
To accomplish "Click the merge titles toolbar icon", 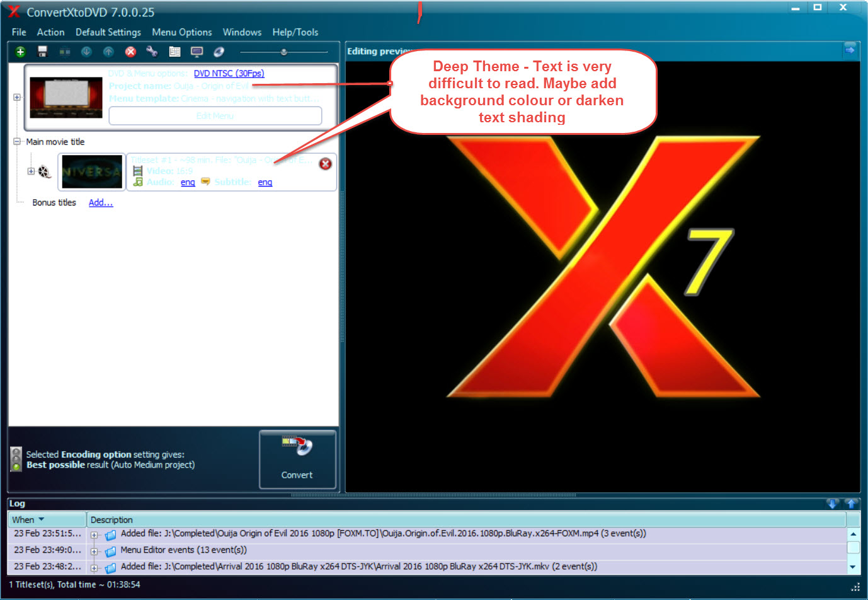I will point(65,52).
